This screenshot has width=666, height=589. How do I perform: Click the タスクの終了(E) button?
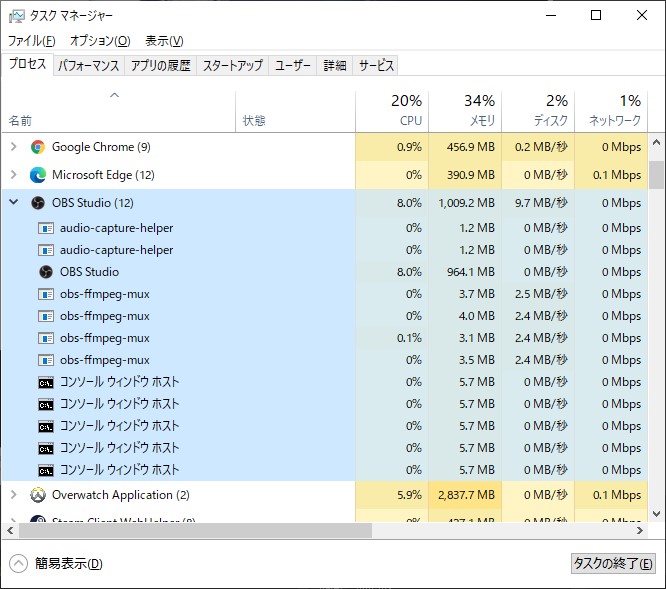[x=613, y=564]
